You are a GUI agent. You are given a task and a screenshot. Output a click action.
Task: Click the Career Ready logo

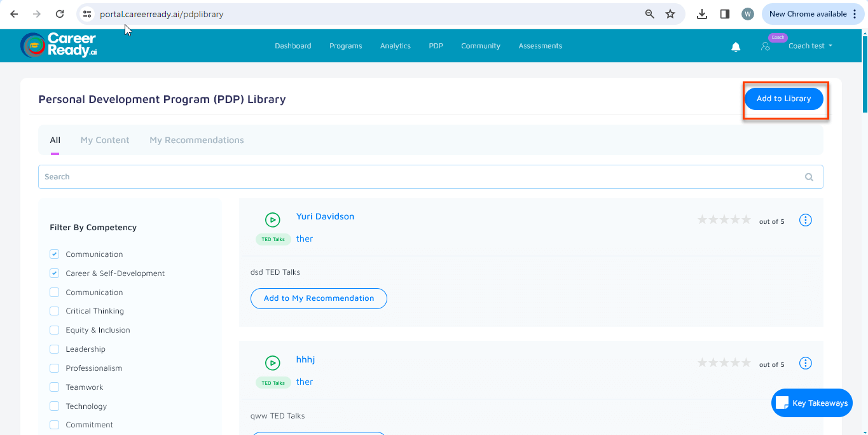[x=59, y=45]
